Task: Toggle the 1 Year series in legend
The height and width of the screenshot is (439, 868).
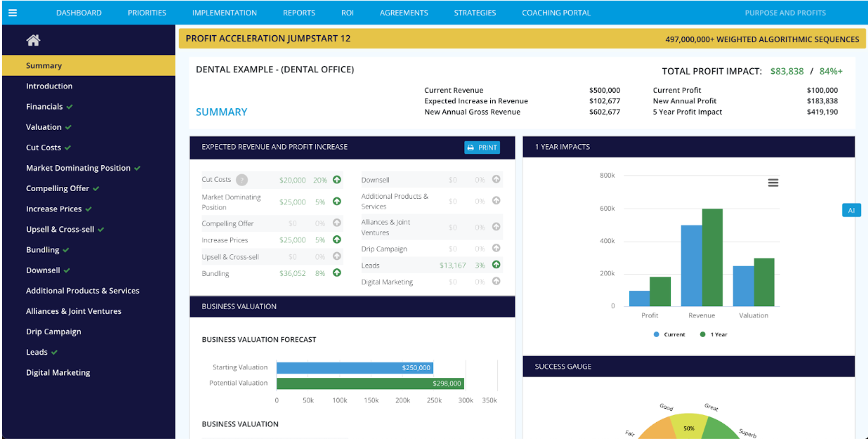Action: (714, 335)
